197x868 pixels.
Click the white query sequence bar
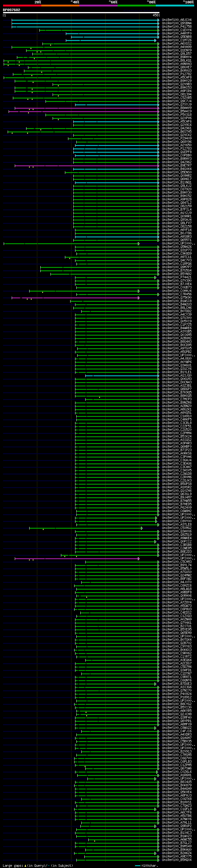coord(81,12)
